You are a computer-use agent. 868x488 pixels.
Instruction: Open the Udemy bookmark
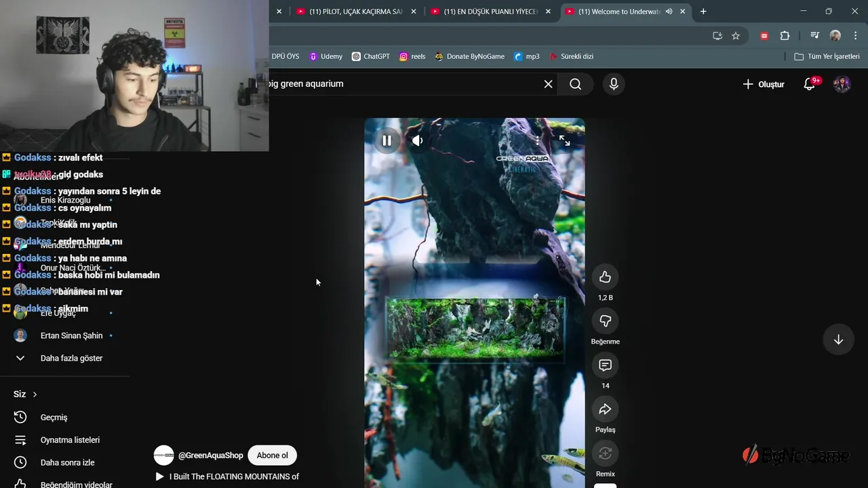pyautogui.click(x=325, y=56)
